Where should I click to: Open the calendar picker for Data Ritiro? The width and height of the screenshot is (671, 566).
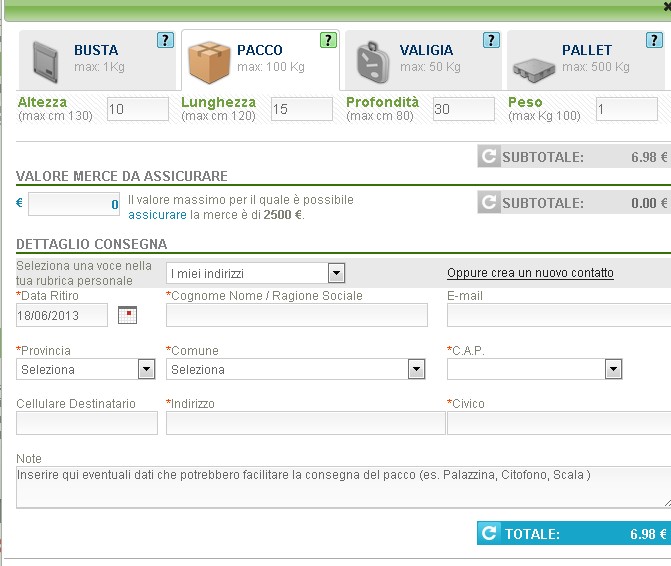tap(127, 315)
